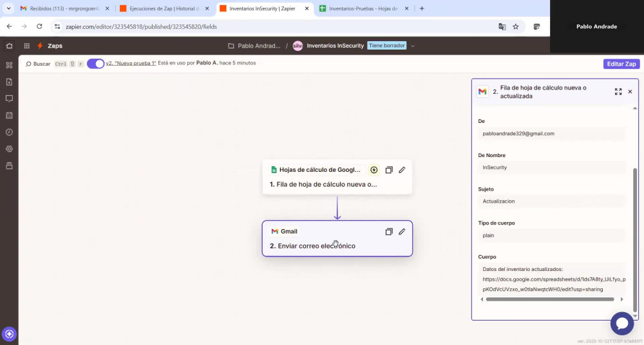Click the Tiene borrador badge

pos(386,46)
